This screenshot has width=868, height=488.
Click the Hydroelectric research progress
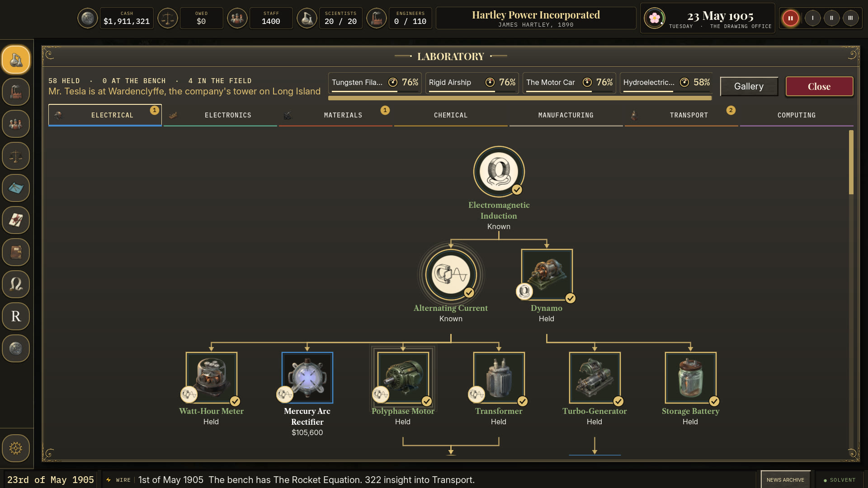click(666, 83)
